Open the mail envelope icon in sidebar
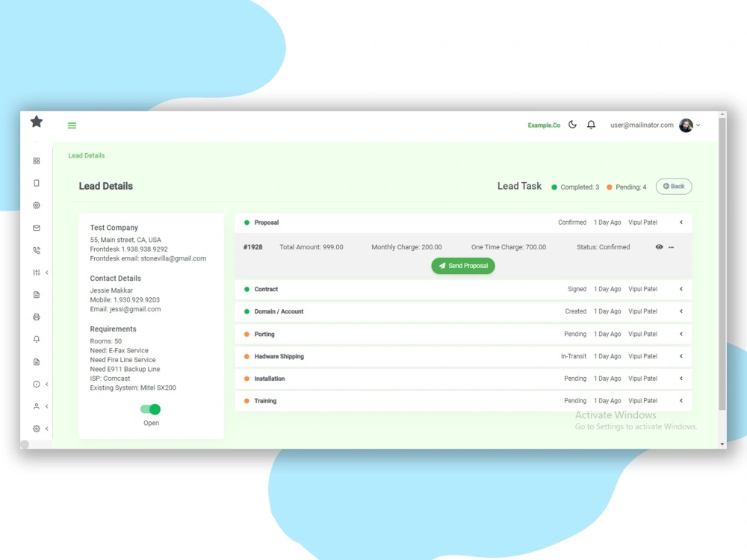 37,228
